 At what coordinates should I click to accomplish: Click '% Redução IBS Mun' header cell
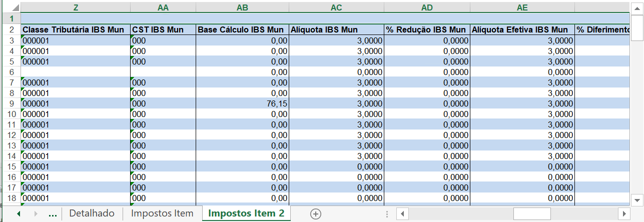click(427, 29)
